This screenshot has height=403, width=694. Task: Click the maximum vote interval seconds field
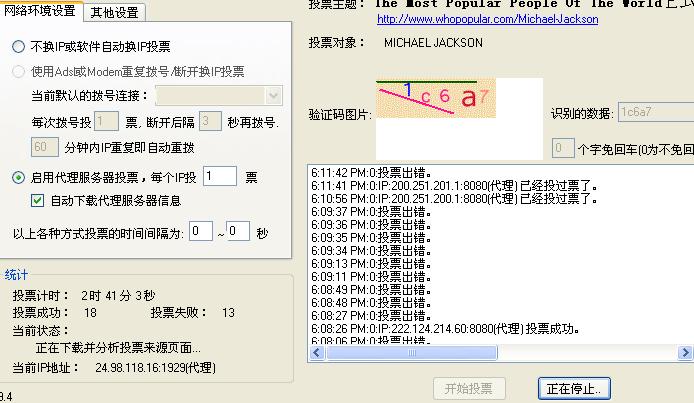point(237,231)
